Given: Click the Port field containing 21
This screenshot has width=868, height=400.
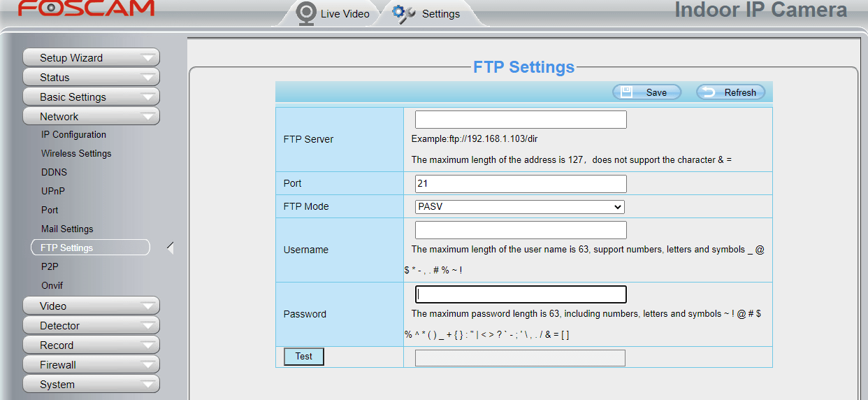Looking at the screenshot, I should tap(521, 184).
